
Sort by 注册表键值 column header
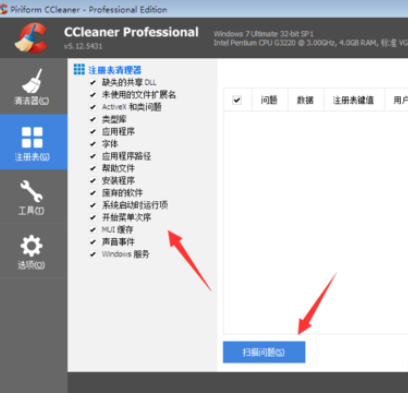point(353,100)
